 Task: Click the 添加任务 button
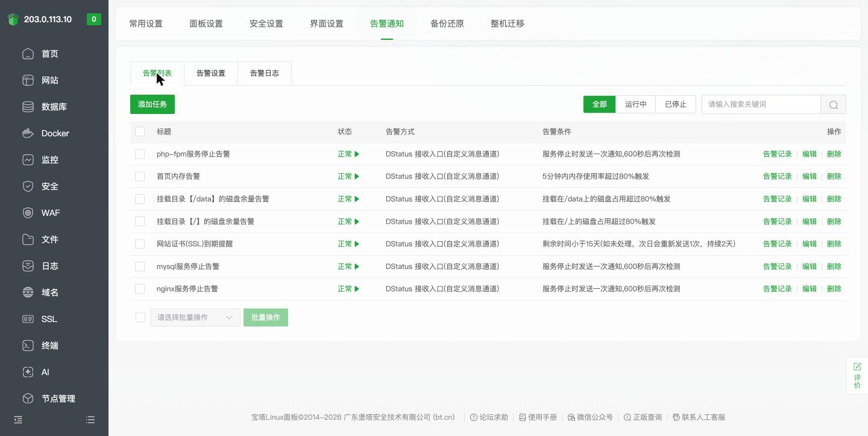pos(153,104)
